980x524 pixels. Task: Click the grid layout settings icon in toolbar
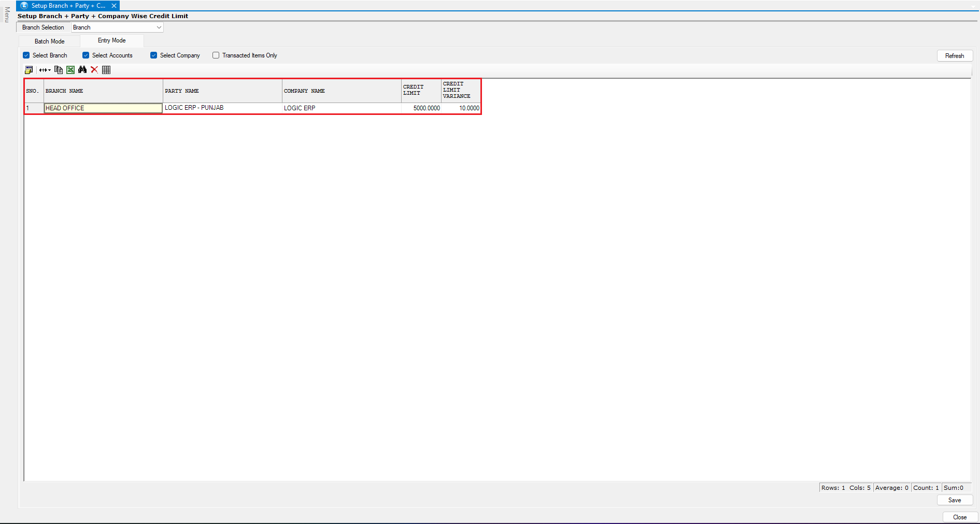click(29, 70)
